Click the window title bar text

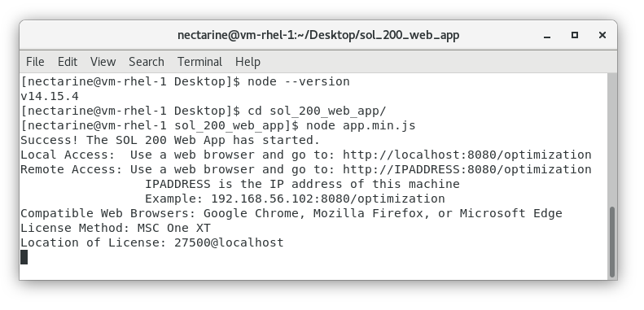pyautogui.click(x=318, y=35)
